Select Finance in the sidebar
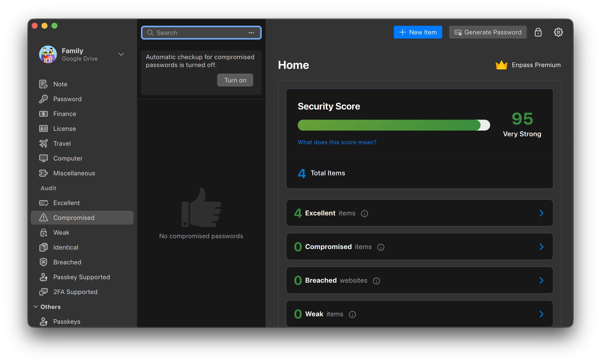Viewport: 601px width, 364px height. 82,114
